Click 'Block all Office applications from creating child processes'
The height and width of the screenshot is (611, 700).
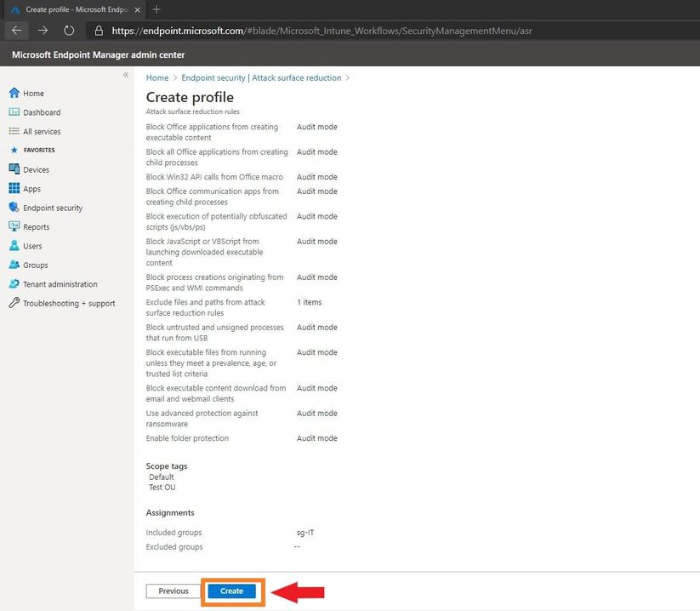tap(217, 157)
